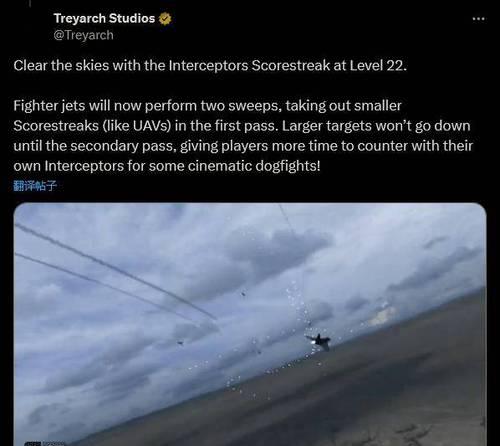Click the line starting "Fighter jets will now perform"
Screen dimensions: 500x446
coord(207,106)
